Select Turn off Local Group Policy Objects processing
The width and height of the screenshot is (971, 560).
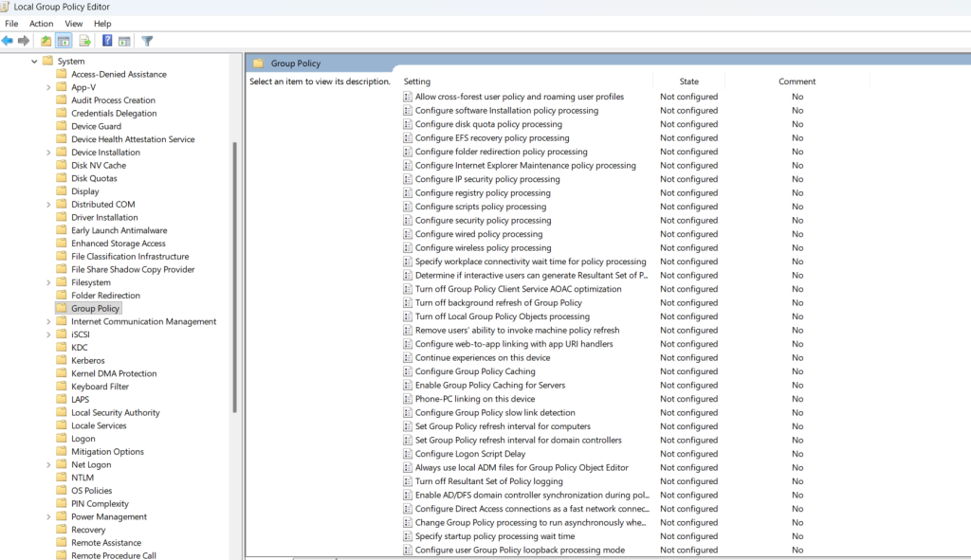tap(502, 316)
